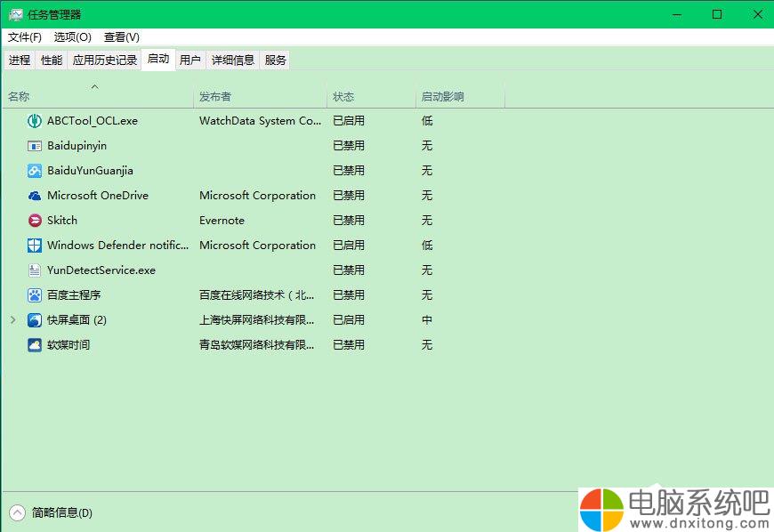Select the 软媒时间 entry name

pyautogui.click(x=69, y=345)
